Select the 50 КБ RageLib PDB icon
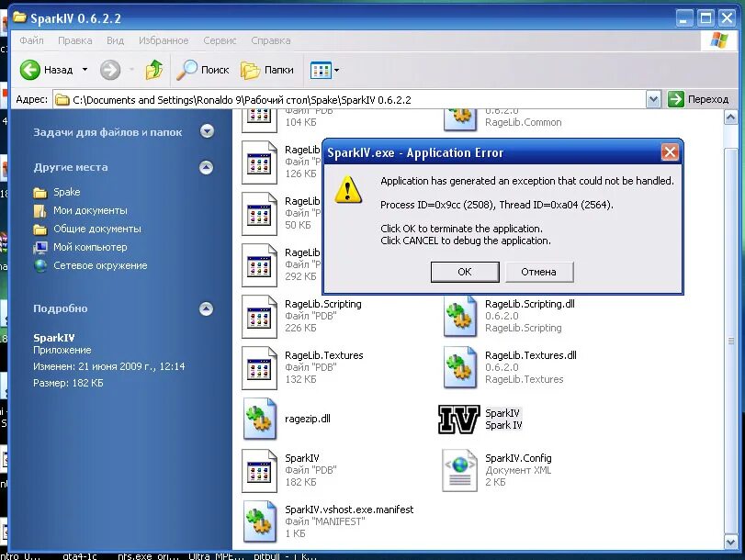 tap(259, 214)
